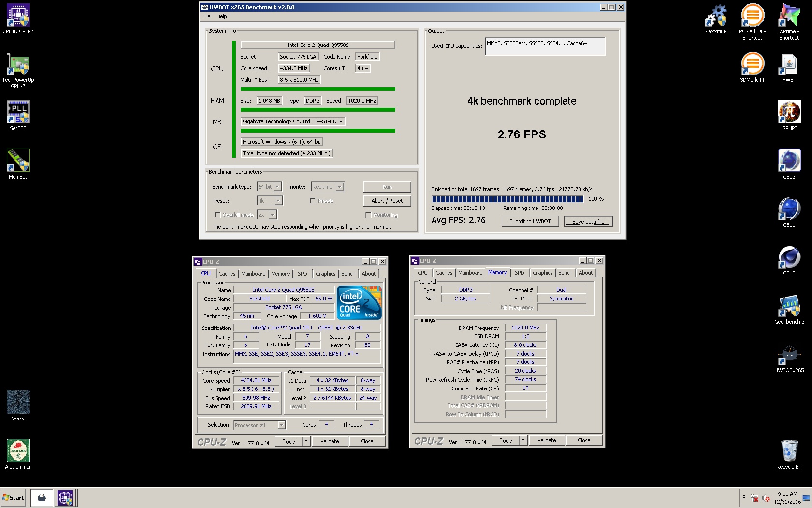This screenshot has height=508, width=812.
Task: Expand Tools dropdown arrow in right CPU-Z
Action: (x=523, y=440)
